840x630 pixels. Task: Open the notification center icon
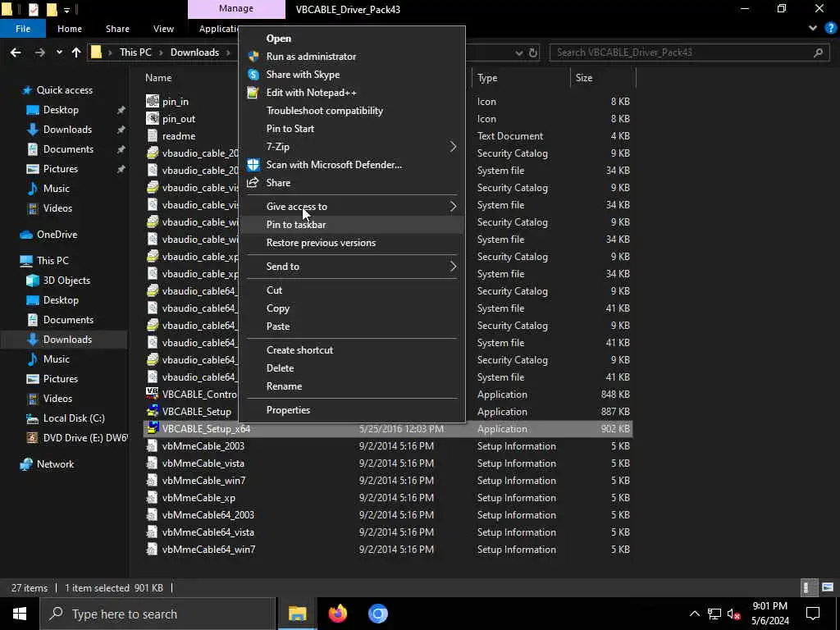click(x=813, y=614)
